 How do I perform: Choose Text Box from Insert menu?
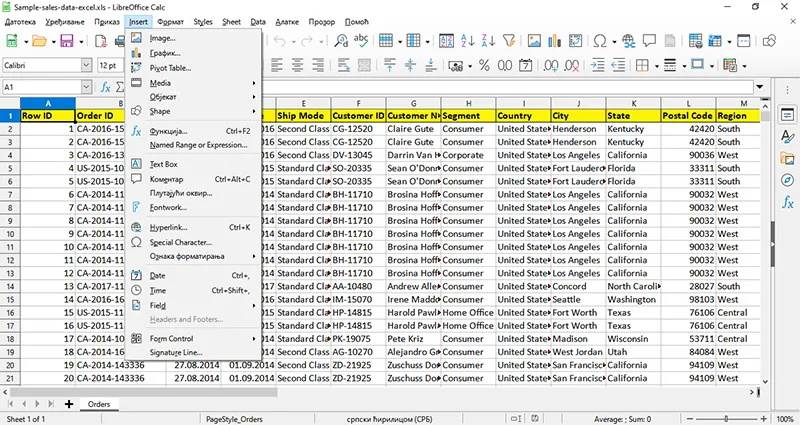(x=194, y=164)
